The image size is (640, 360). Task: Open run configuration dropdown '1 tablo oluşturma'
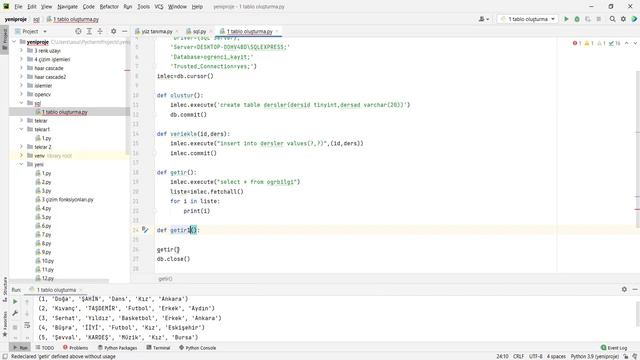(x=528, y=19)
